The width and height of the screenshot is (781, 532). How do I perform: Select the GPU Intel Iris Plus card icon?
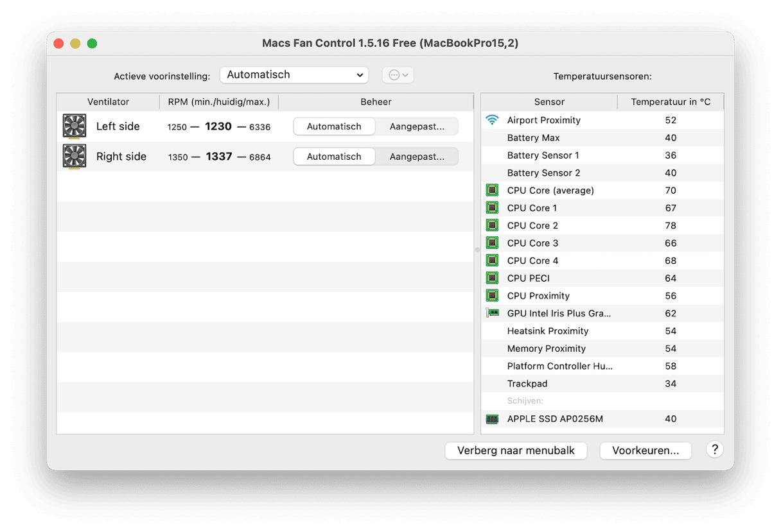click(x=492, y=313)
